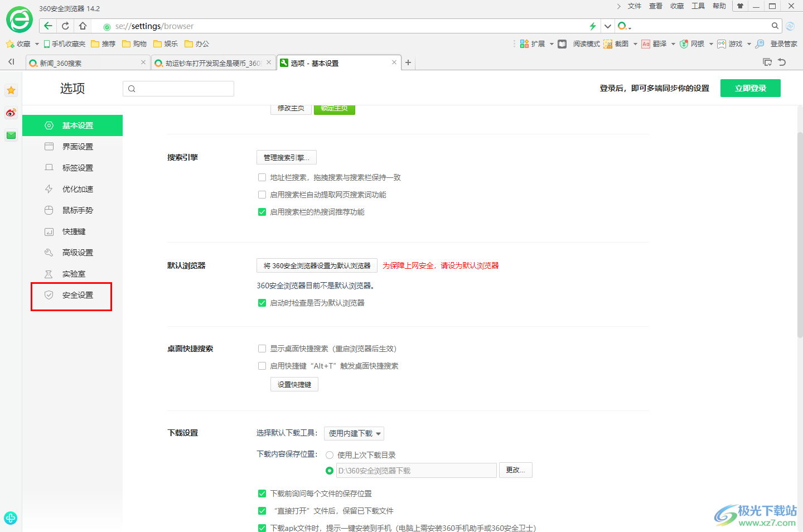Click the tab list icon at tab bar right
This screenshot has width=803, height=532.
pos(767,62)
